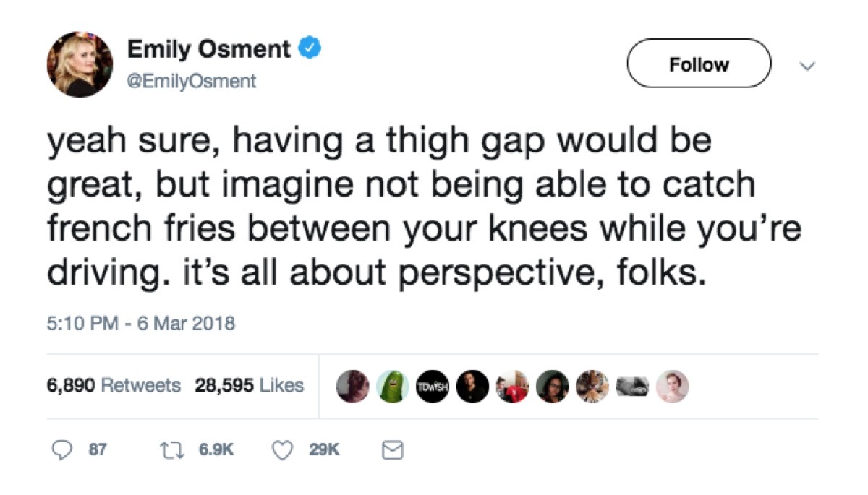The height and width of the screenshot is (495, 868).
Task: Open the tiger photo liker avatar
Action: [x=592, y=387]
